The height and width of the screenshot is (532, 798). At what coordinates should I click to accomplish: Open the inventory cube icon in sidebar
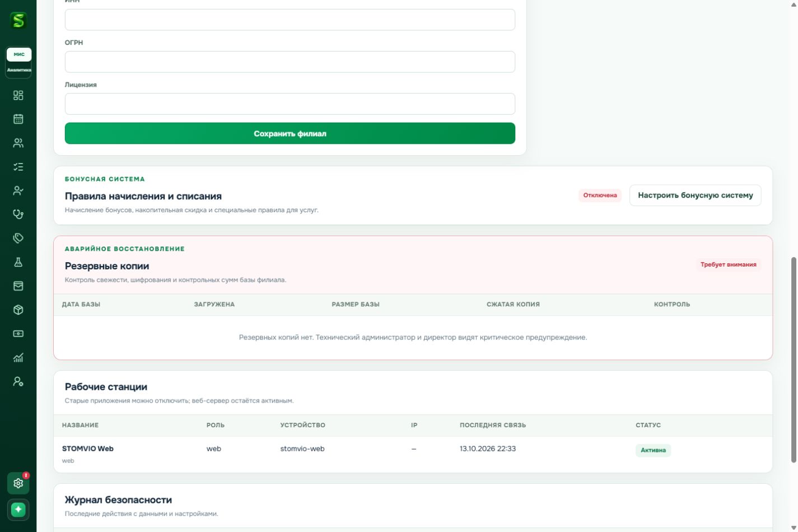[18, 310]
